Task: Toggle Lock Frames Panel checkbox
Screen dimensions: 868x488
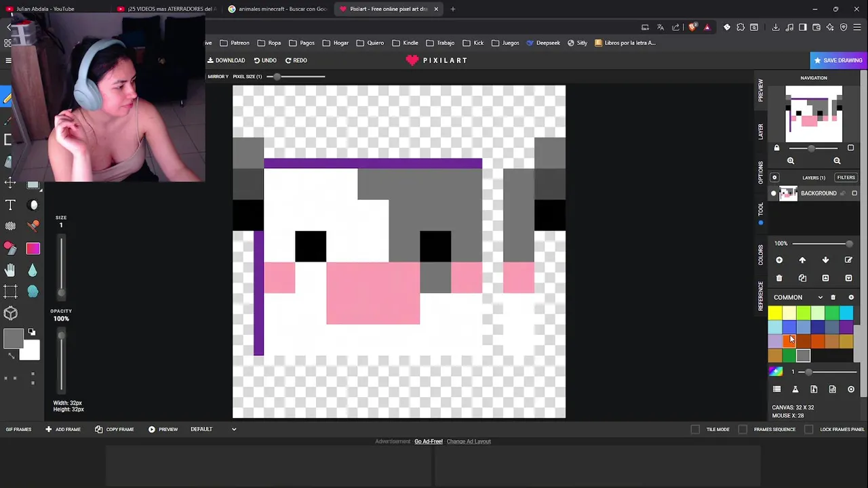Action: 809,429
